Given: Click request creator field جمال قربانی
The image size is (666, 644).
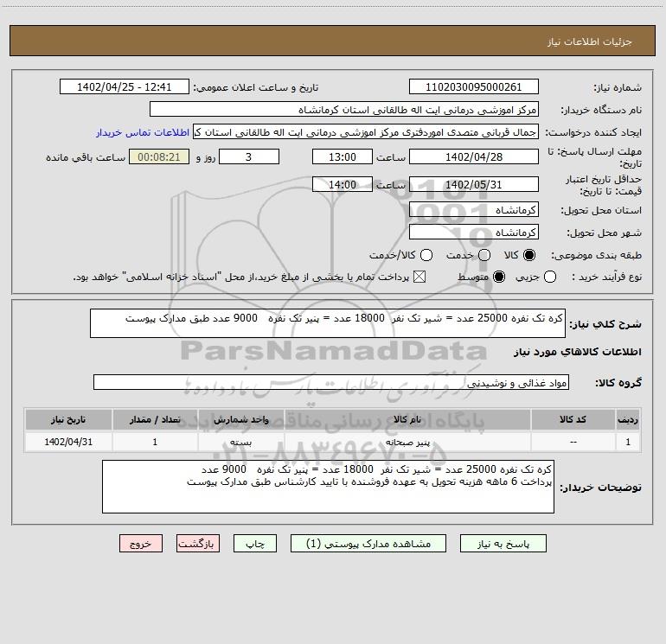Looking at the screenshot, I should point(366,132).
